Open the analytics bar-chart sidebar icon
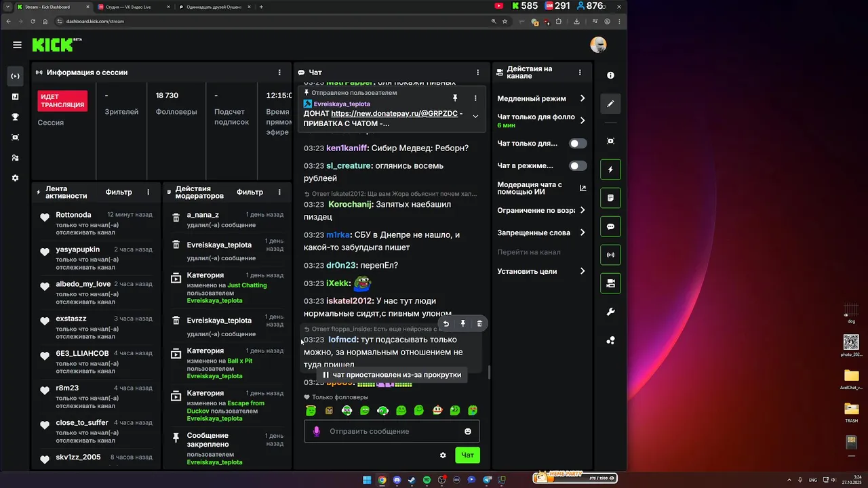 click(15, 96)
